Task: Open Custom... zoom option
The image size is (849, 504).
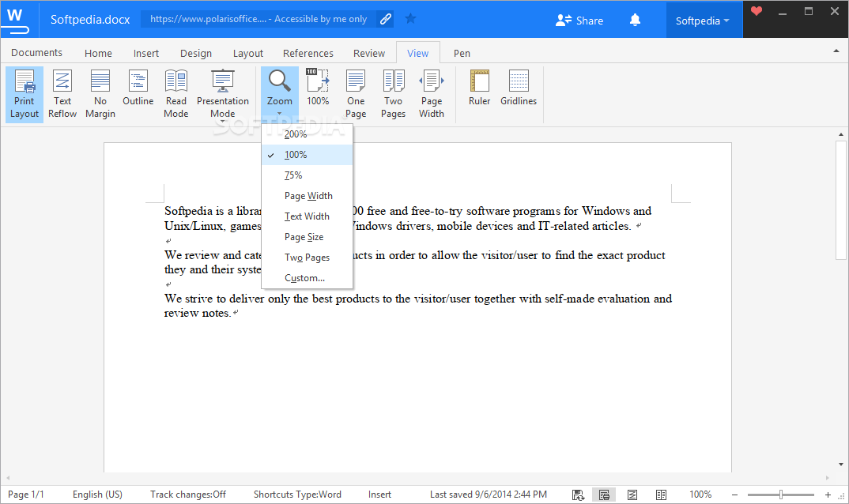Action: (307, 278)
